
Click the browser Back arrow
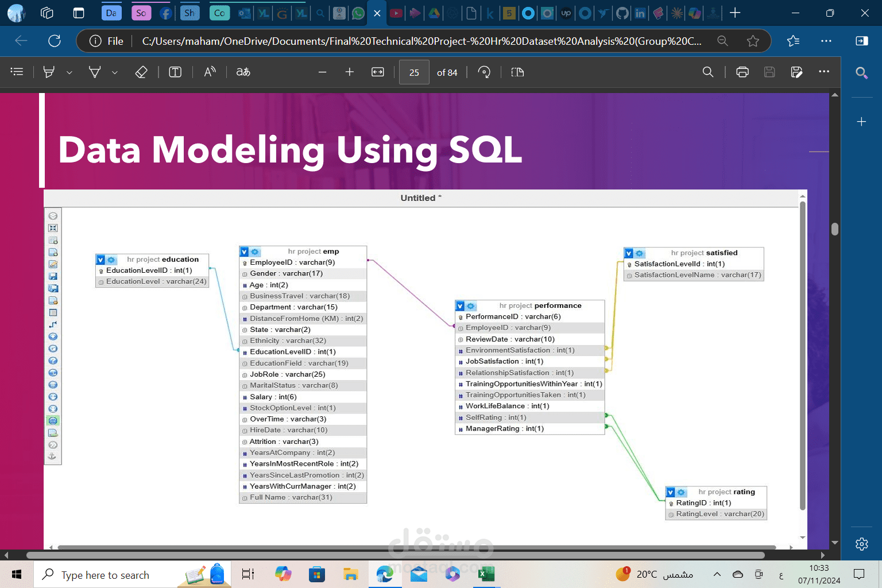(x=21, y=41)
